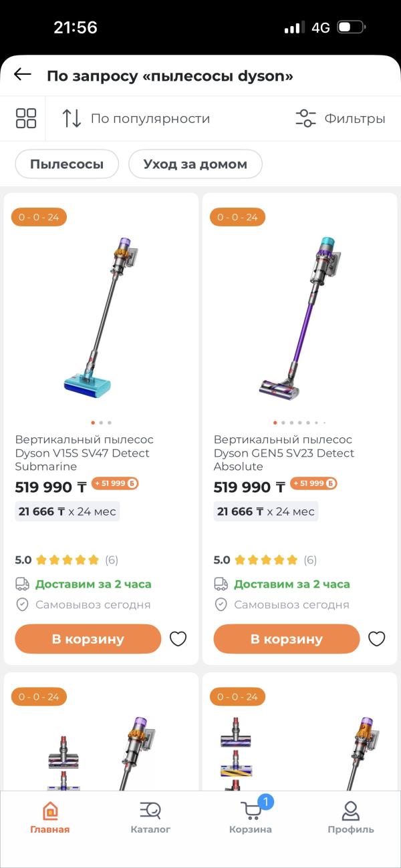Tap the Фильтры sliders icon
Screen dimensions: 401x868
click(x=305, y=118)
